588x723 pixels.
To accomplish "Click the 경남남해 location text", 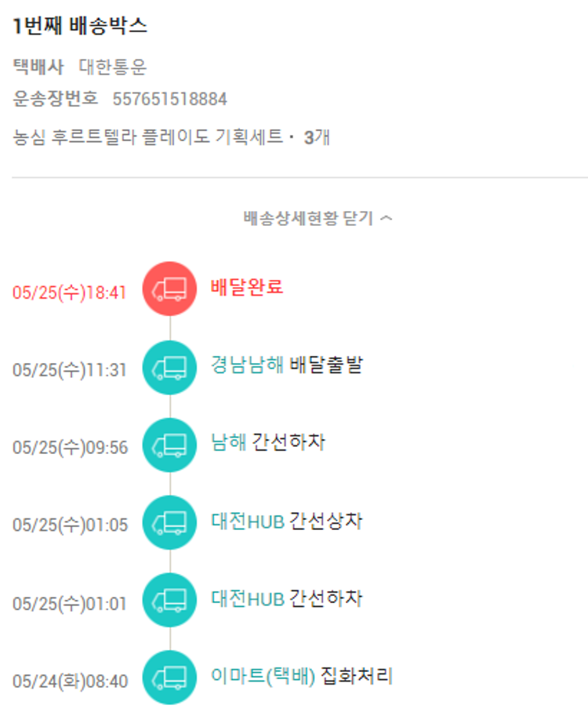I will click(247, 365).
